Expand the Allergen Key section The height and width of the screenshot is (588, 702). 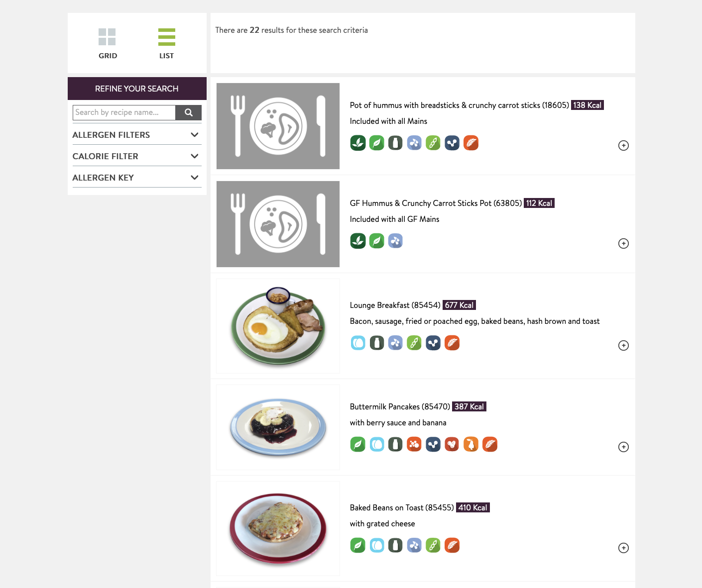137,178
